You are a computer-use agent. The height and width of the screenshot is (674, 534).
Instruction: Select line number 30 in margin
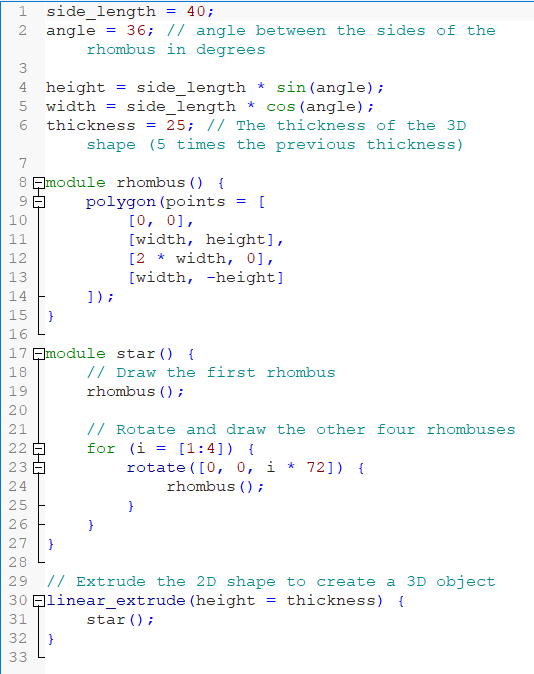point(18,600)
